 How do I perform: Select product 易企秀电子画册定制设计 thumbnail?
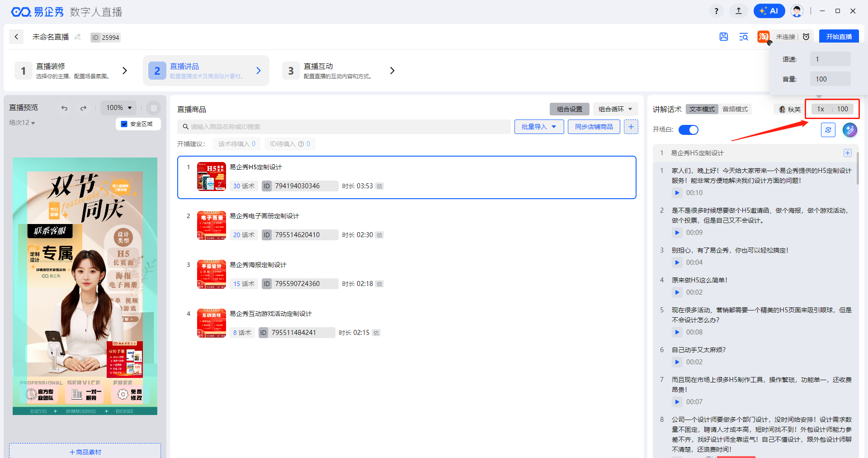coord(212,225)
